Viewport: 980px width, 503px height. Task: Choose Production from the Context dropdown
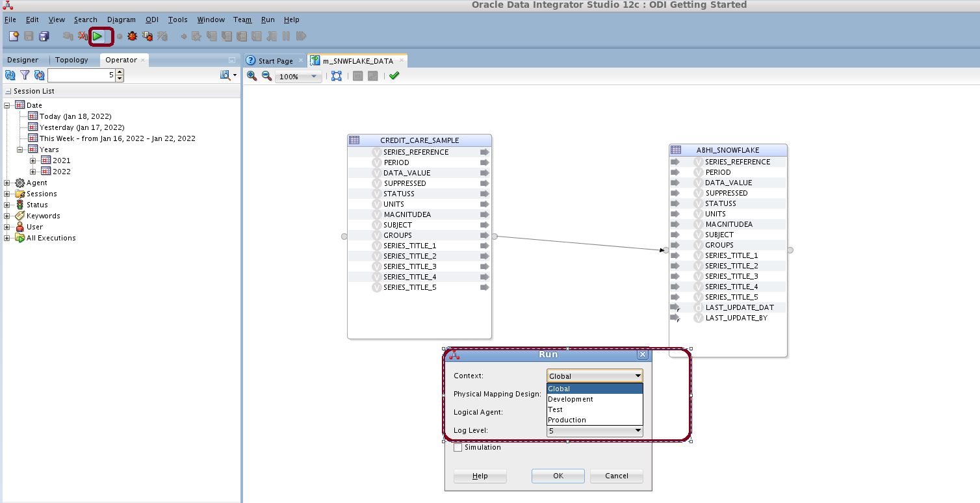pyautogui.click(x=567, y=420)
